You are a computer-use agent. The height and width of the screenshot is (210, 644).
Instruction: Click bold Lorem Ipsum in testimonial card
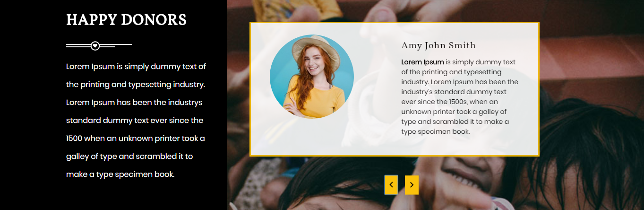click(x=422, y=62)
